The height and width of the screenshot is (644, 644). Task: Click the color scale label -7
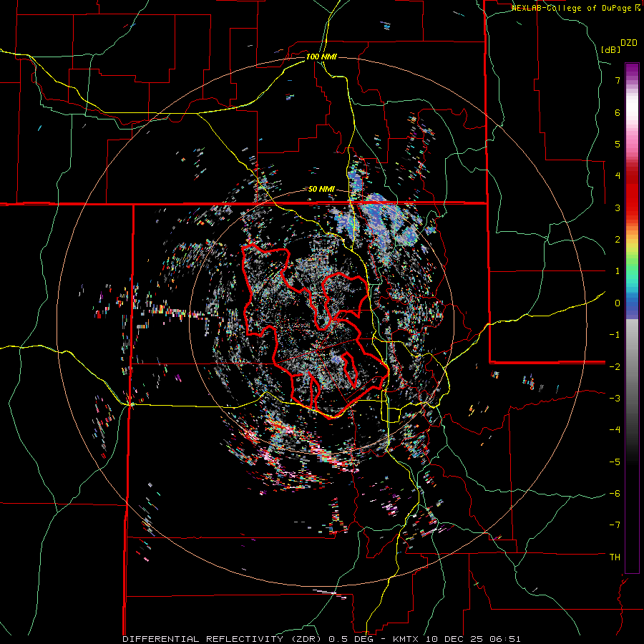(x=615, y=525)
